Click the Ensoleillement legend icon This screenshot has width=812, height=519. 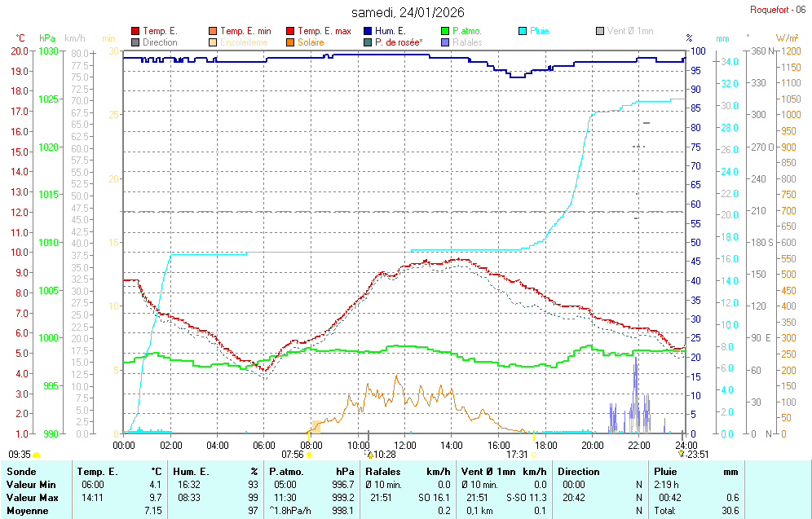pos(213,42)
